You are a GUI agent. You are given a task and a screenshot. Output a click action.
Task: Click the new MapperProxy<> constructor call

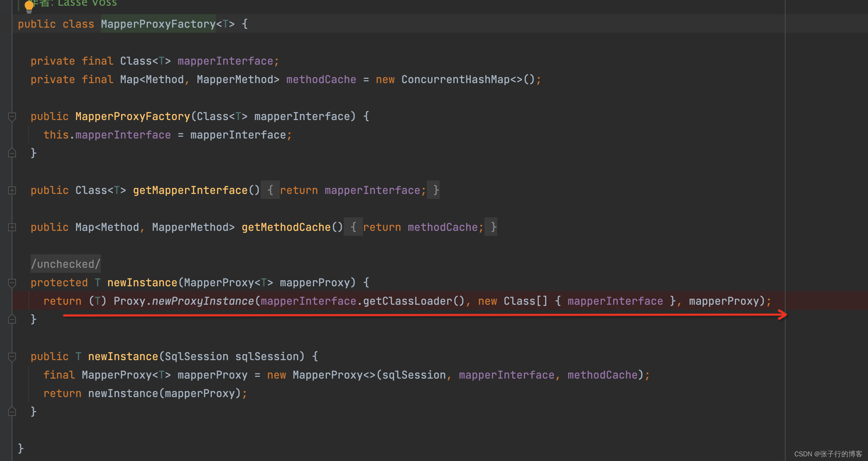pyautogui.click(x=327, y=375)
